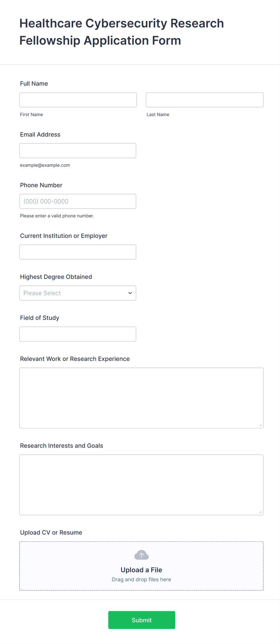Click the Phone Number input field
Screen dimensions: 280x644
pyautogui.click(x=78, y=201)
